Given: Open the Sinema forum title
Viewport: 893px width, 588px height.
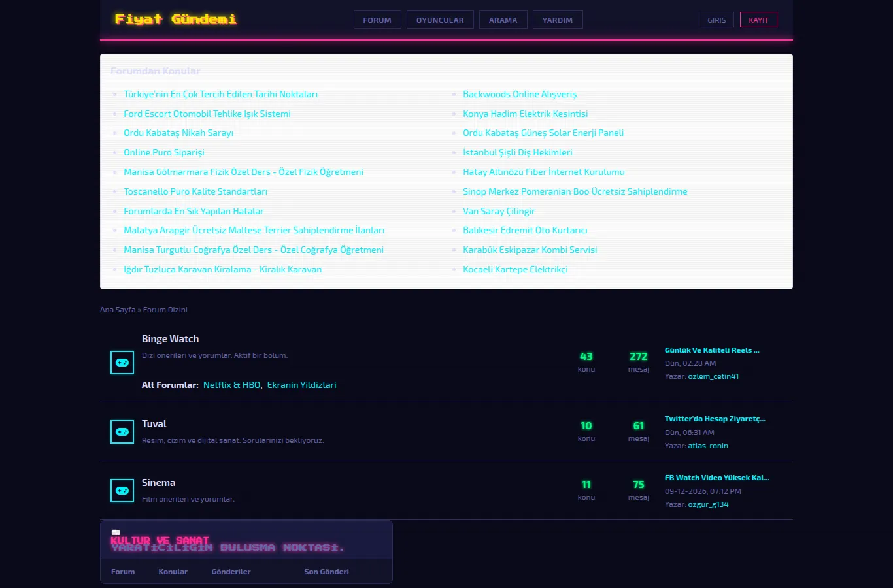Looking at the screenshot, I should click(x=158, y=483).
